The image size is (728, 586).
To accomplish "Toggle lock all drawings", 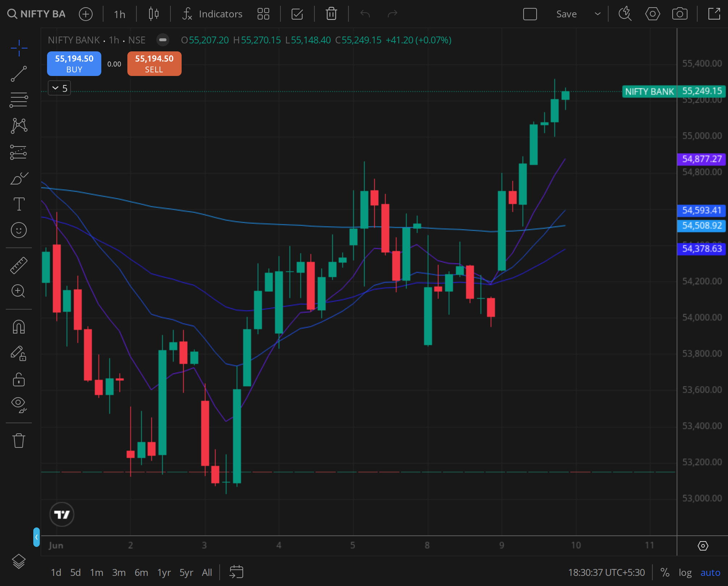I will pos(19,379).
